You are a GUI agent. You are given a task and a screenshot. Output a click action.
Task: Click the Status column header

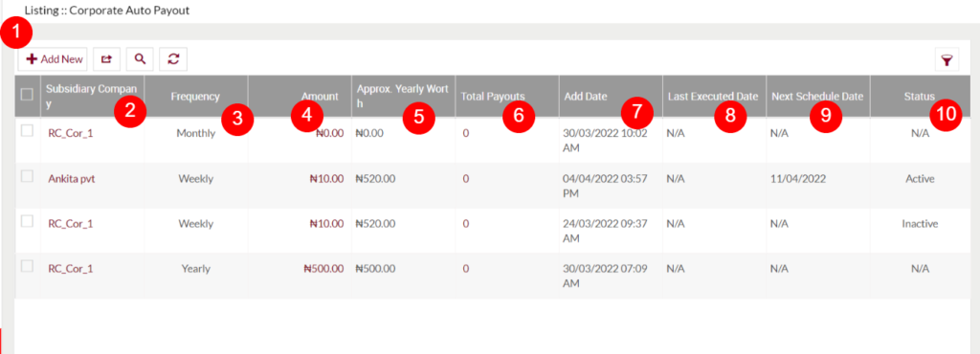point(919,96)
